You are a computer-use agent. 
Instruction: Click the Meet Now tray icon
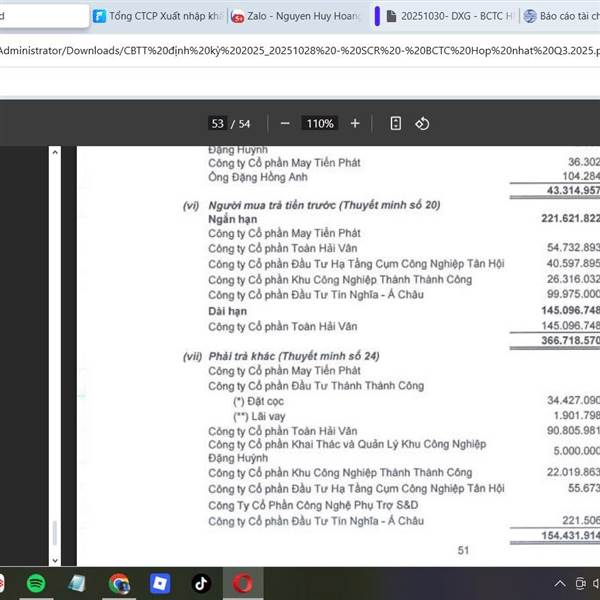click(x=580, y=584)
